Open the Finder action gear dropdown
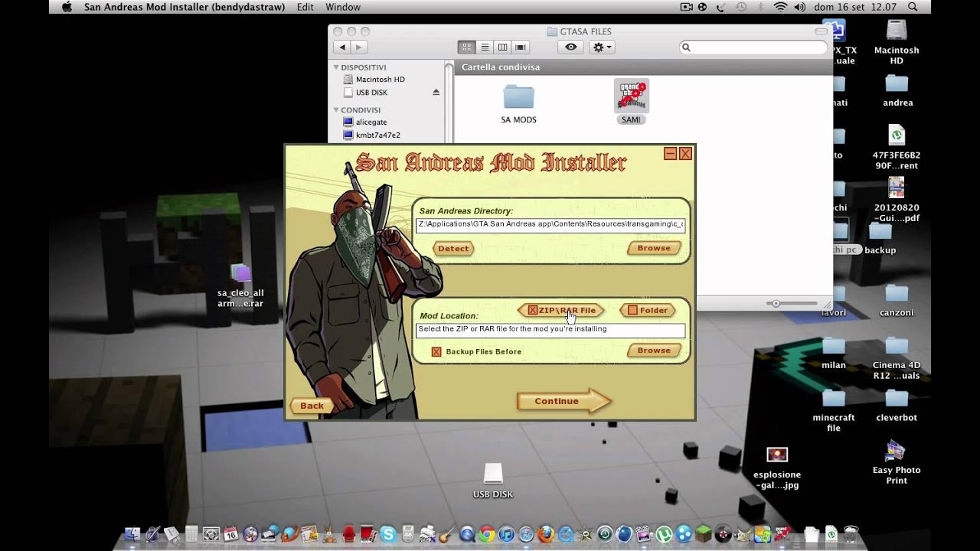The height and width of the screenshot is (551, 980). tap(603, 47)
